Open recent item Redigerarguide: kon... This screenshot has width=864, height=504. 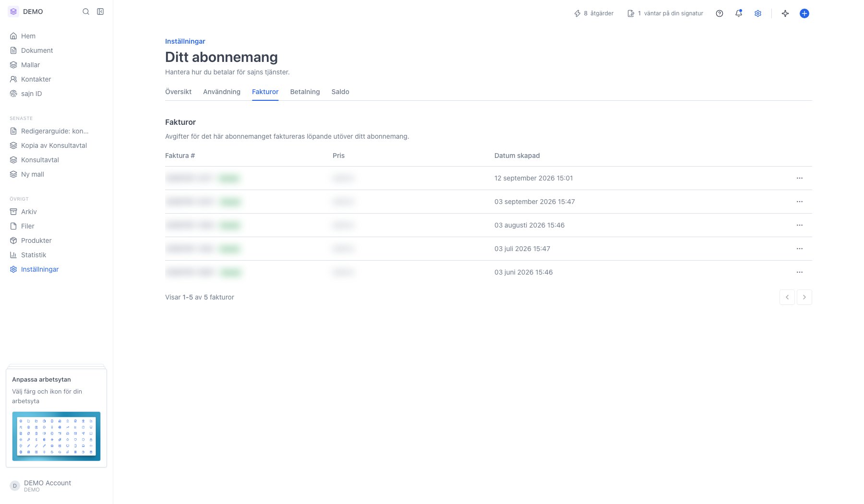56,131
